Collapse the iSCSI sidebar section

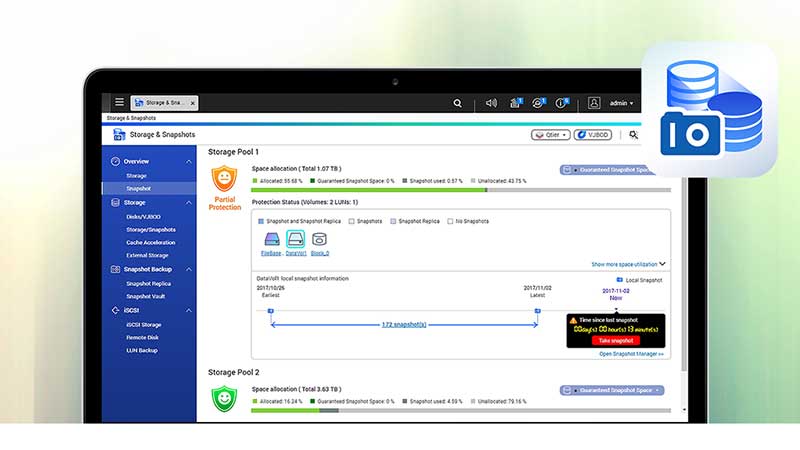click(x=189, y=311)
